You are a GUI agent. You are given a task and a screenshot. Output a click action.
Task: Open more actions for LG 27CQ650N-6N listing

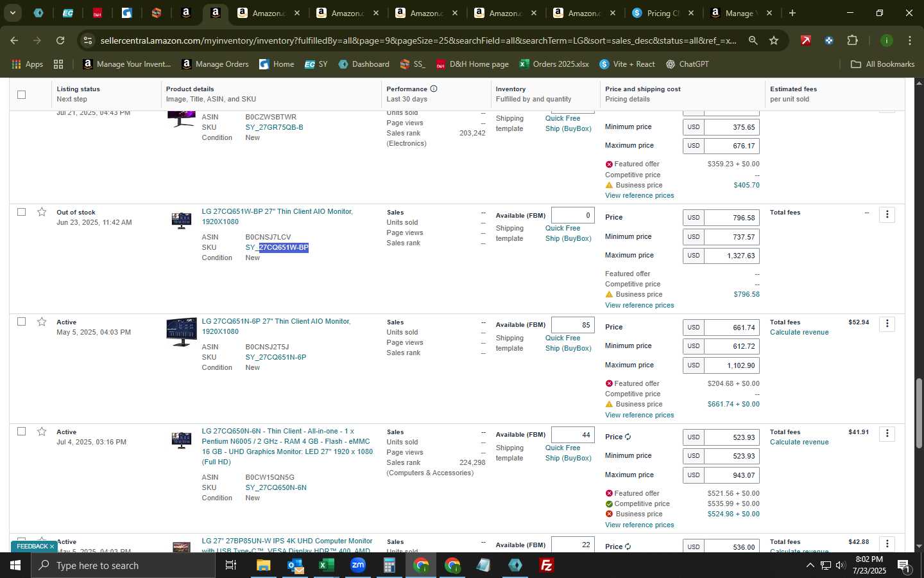coord(887,434)
